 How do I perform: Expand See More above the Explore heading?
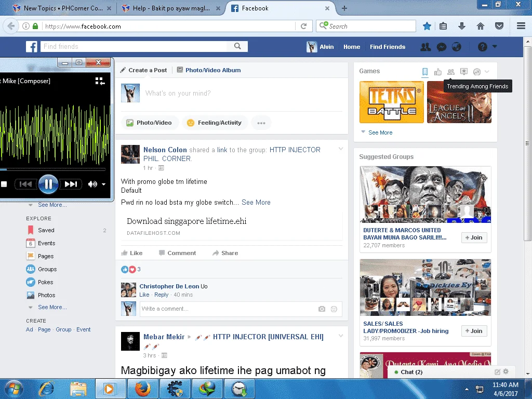[52, 205]
